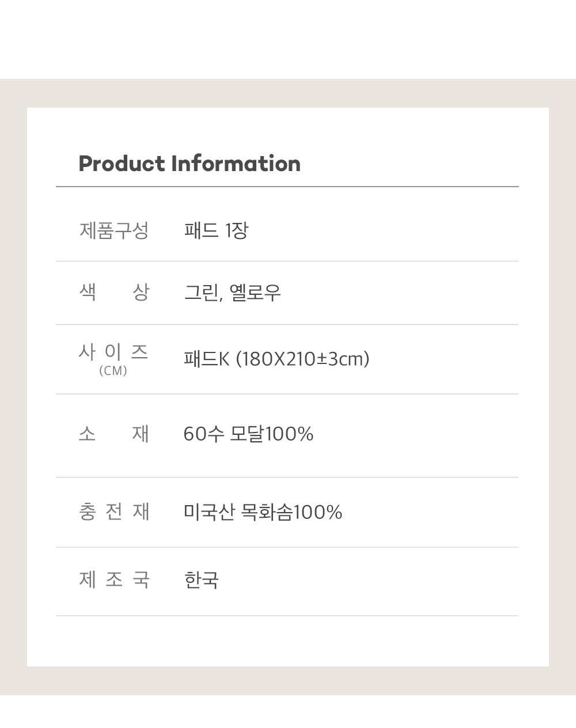Click 옐로우 in the color list
576x728 pixels.
coord(255,293)
